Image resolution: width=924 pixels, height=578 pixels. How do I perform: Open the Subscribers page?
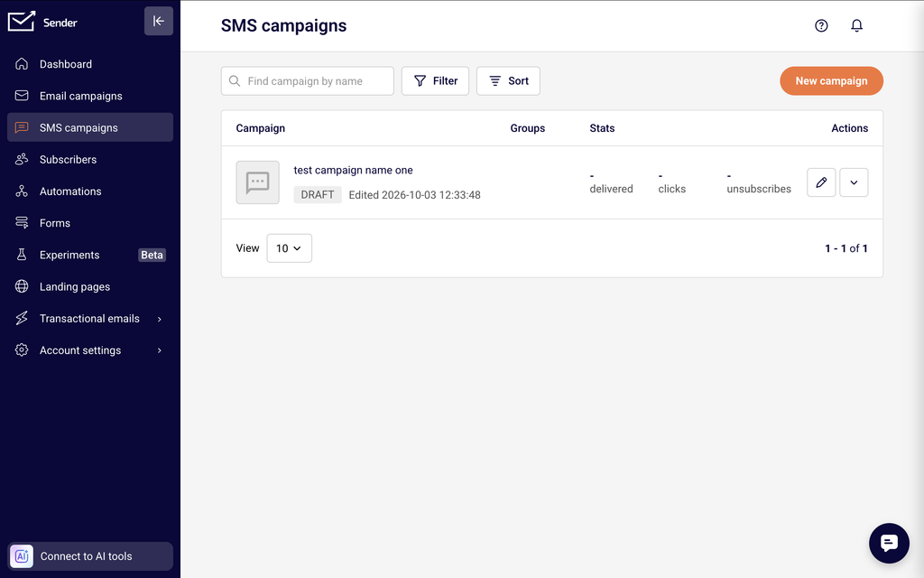[90, 159]
